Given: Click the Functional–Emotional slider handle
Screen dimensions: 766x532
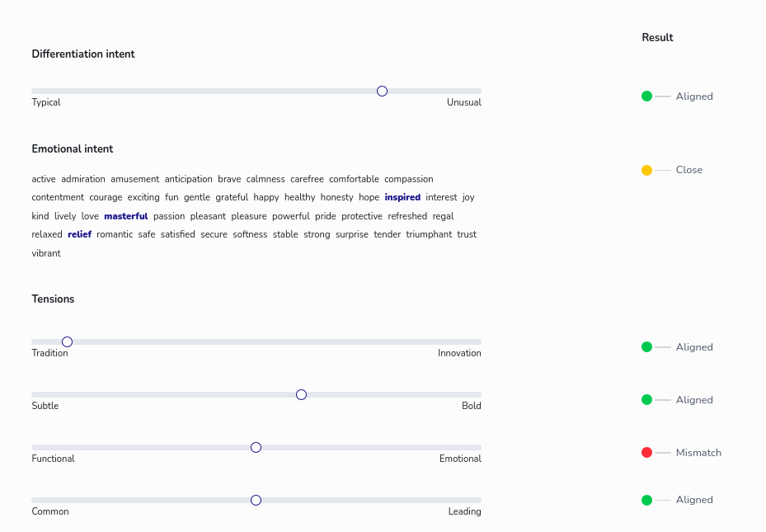Looking at the screenshot, I should coord(256,448).
